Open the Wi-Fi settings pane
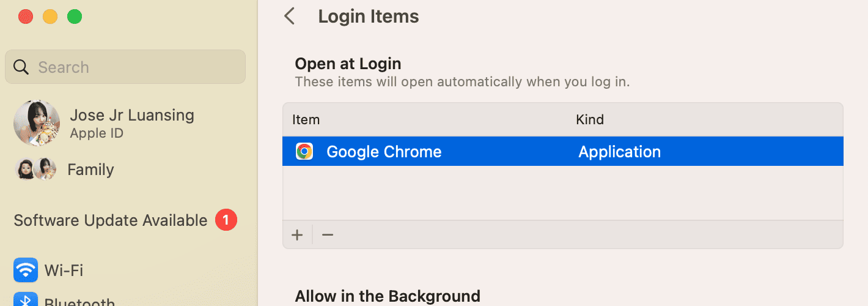The height and width of the screenshot is (306, 868). 64,270
